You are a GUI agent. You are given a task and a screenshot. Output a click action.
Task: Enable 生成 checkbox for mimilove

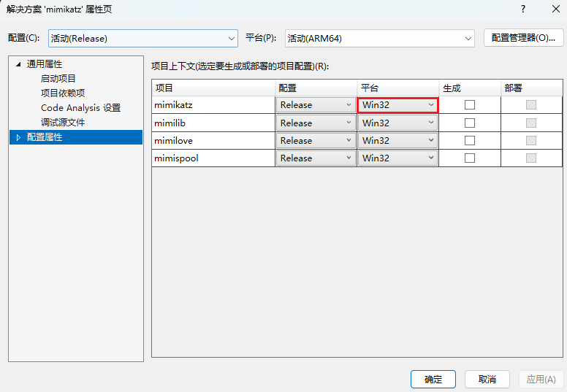470,140
